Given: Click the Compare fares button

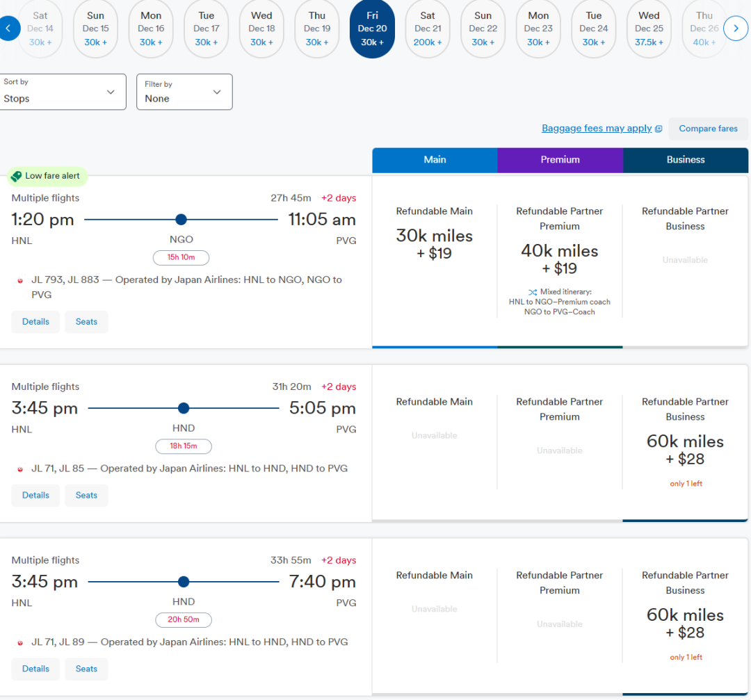Looking at the screenshot, I should pyautogui.click(x=708, y=129).
